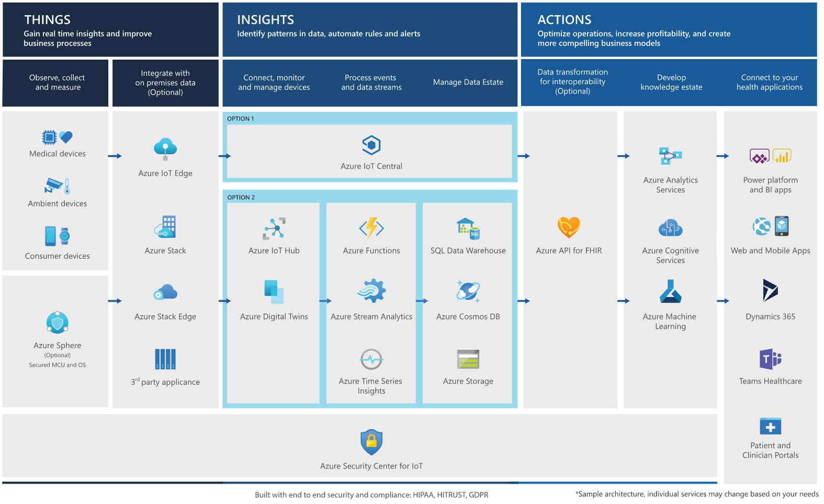Click the Azure Functions lightning icon
Viewport: 824px width, 504px height.
point(371,228)
